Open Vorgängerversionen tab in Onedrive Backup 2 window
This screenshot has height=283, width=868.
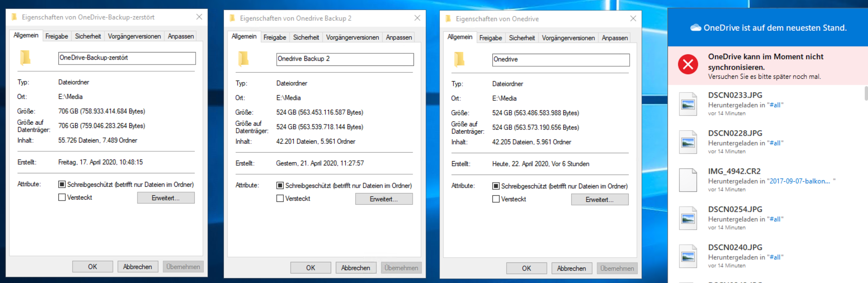352,37
